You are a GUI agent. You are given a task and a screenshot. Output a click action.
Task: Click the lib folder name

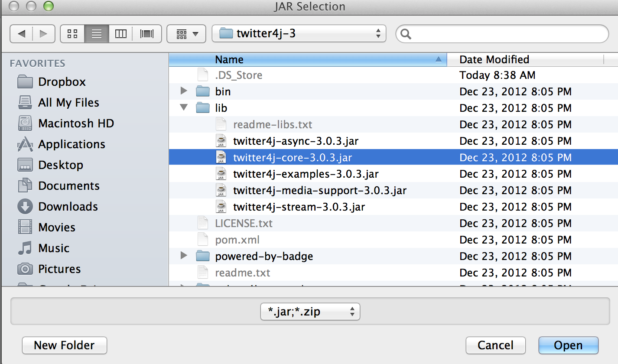tap(221, 108)
